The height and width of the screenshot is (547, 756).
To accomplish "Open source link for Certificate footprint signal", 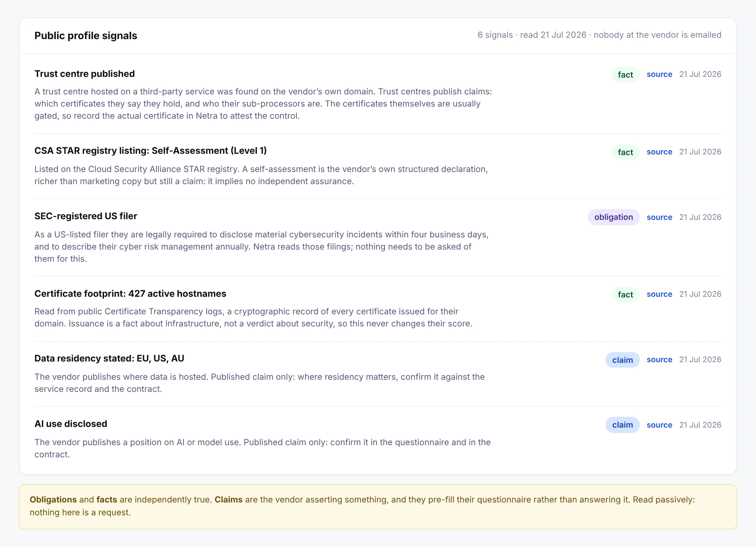I will (x=659, y=294).
